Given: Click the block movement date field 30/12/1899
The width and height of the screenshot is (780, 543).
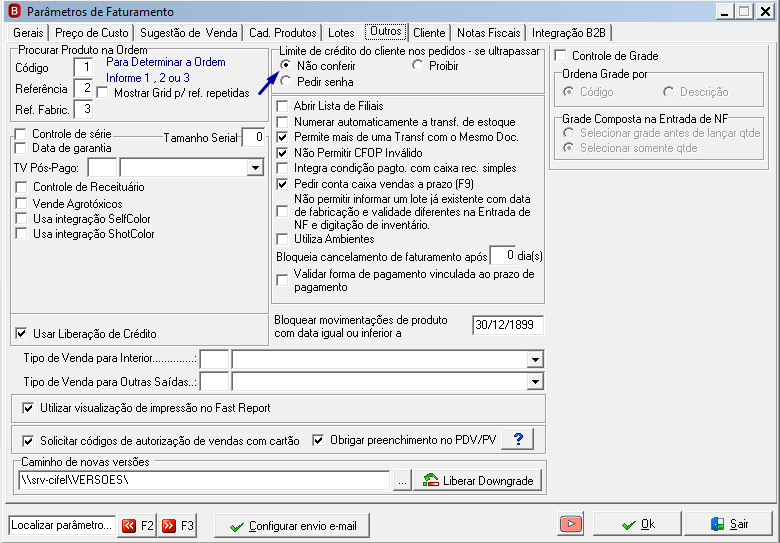Looking at the screenshot, I should pyautogui.click(x=507, y=325).
